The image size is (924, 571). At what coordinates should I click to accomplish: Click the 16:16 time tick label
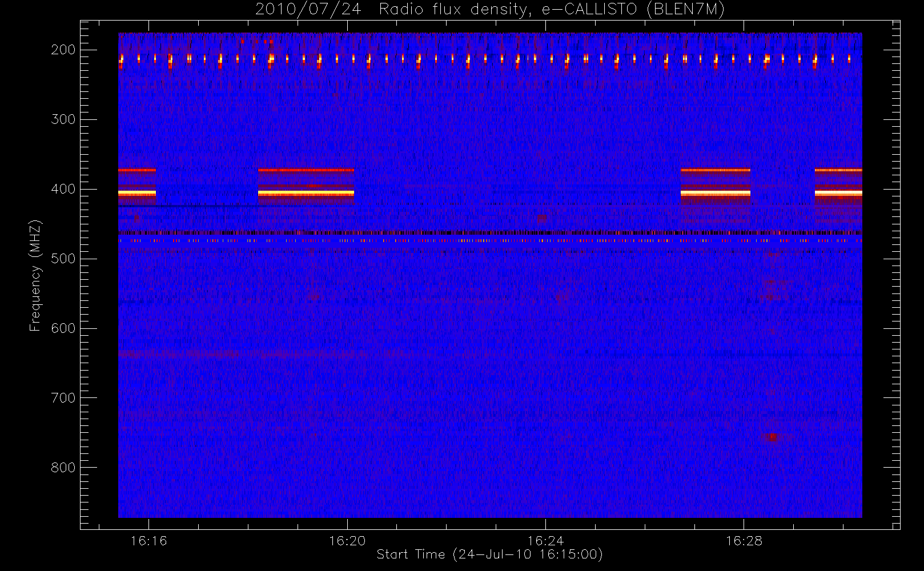click(x=148, y=541)
